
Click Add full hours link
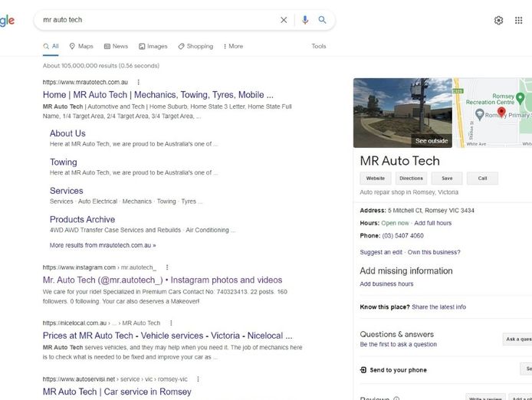433,223
